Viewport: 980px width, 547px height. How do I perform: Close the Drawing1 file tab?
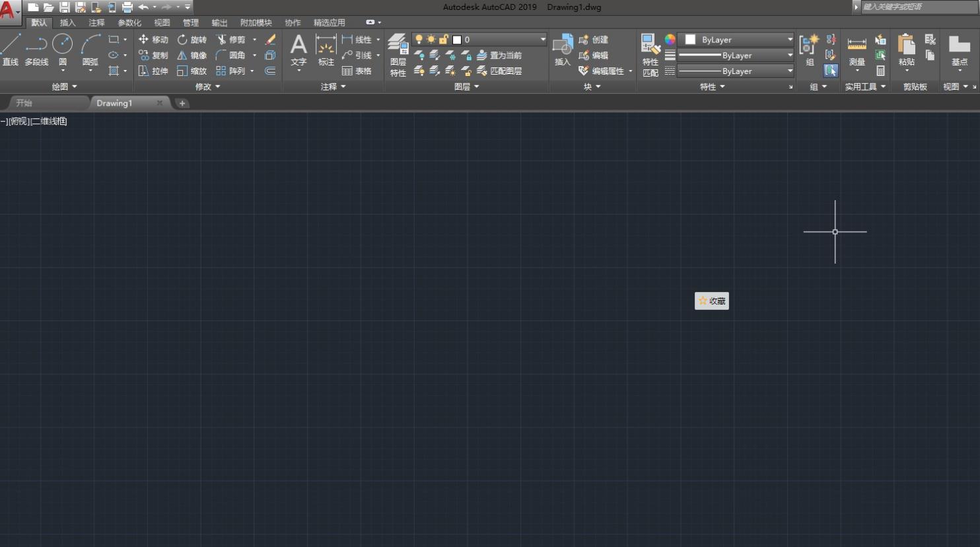click(x=159, y=103)
